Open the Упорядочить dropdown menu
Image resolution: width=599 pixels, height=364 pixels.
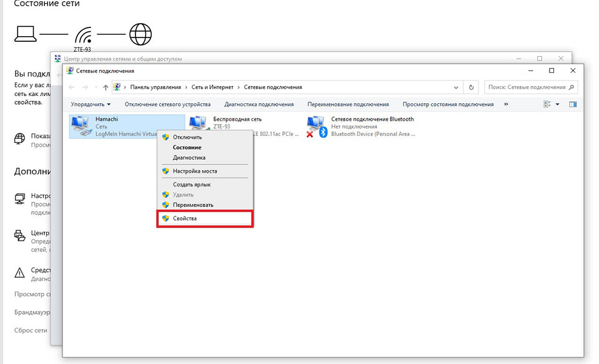click(x=90, y=104)
